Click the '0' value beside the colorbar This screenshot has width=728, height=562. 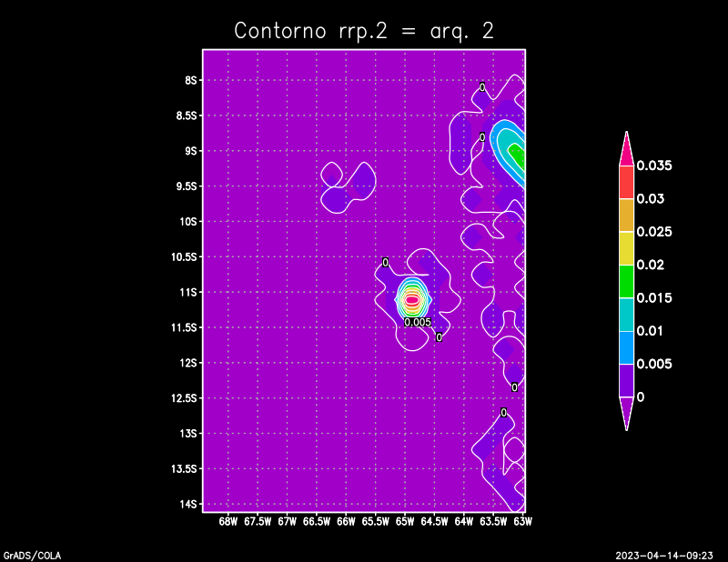[641, 397]
